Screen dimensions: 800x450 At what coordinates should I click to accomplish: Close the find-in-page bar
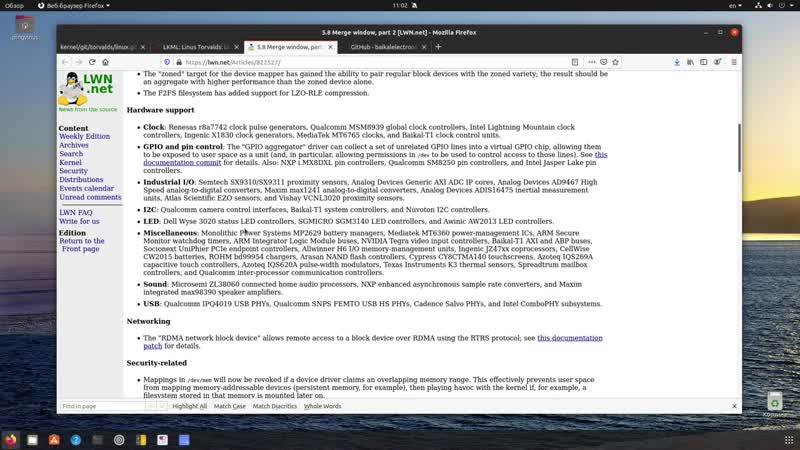(x=735, y=406)
